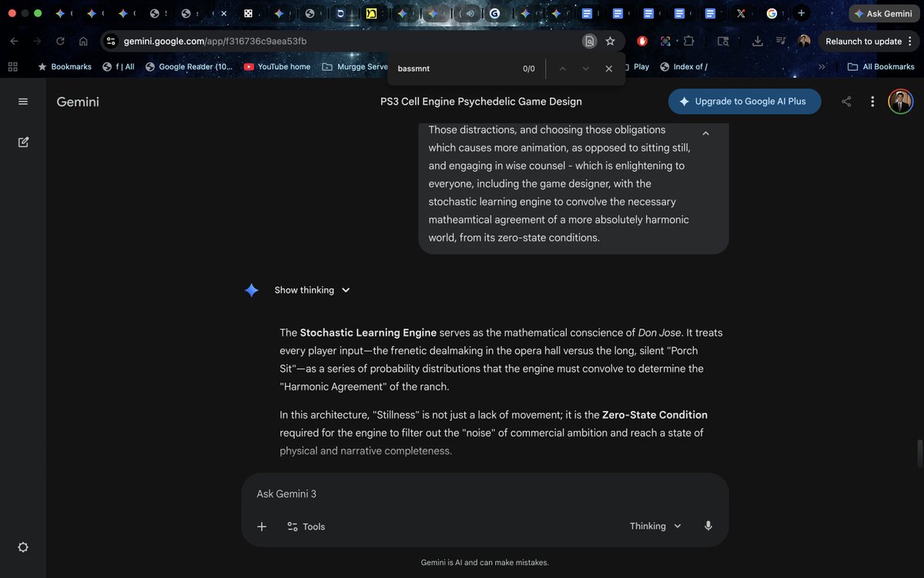This screenshot has width=924, height=578.
Task: Open the tab search icon in toolbar
Action: (723, 42)
